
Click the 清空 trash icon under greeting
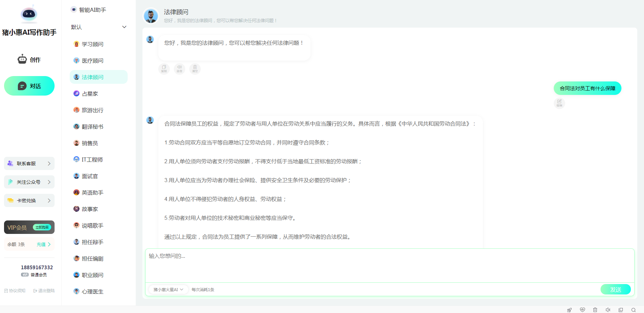195,69
